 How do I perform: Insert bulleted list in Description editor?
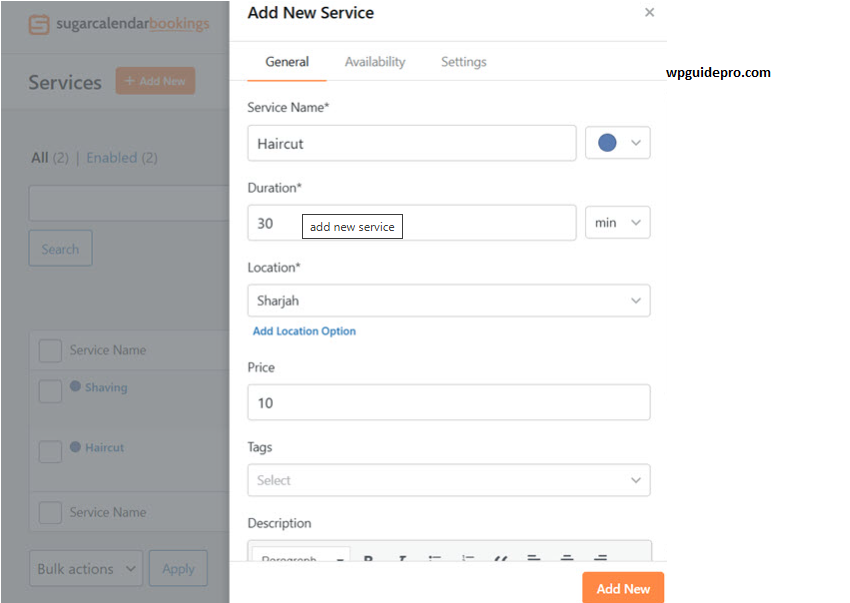435,559
